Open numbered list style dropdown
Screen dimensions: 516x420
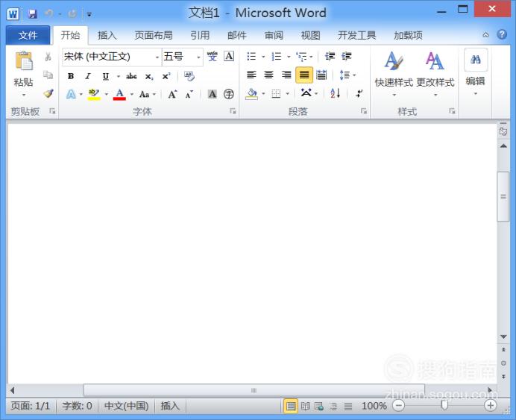[289, 57]
